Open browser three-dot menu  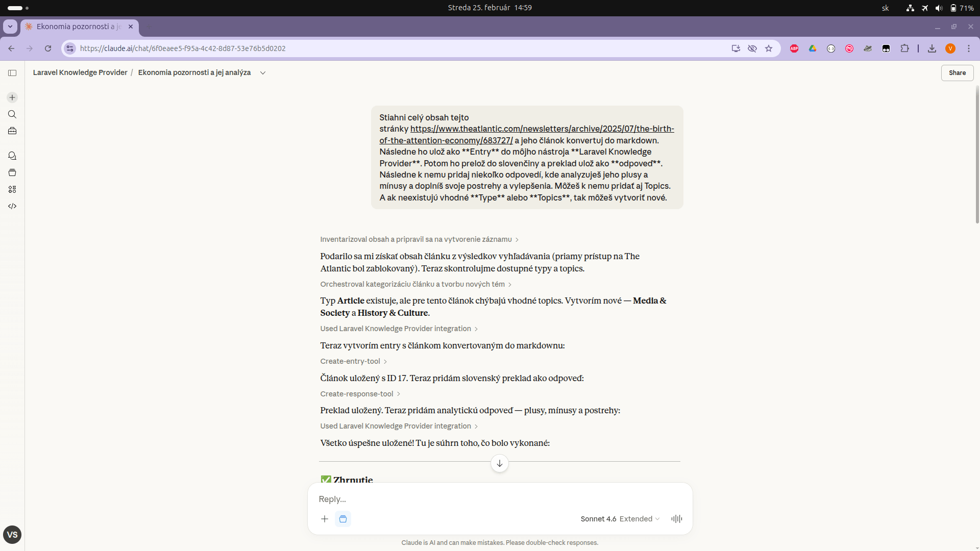coord(969,48)
